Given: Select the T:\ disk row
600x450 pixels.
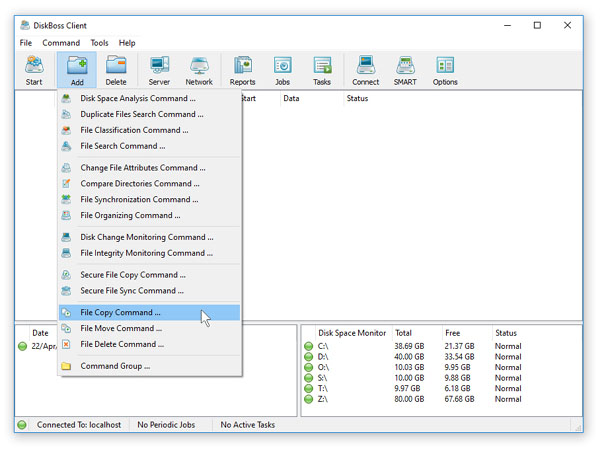Looking at the screenshot, I should point(442,388).
